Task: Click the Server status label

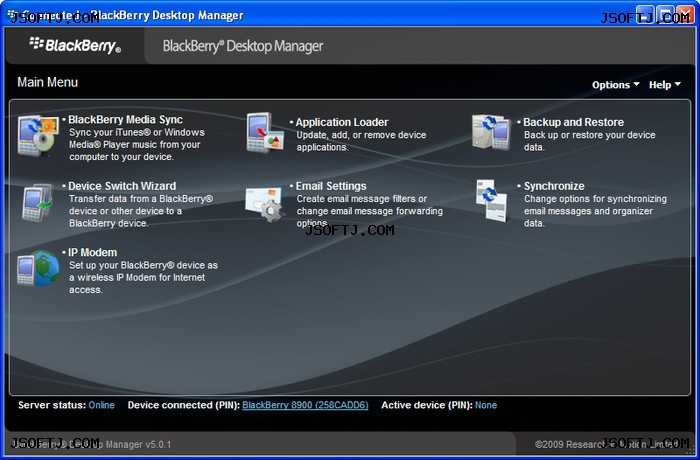Action: pyautogui.click(x=52, y=405)
